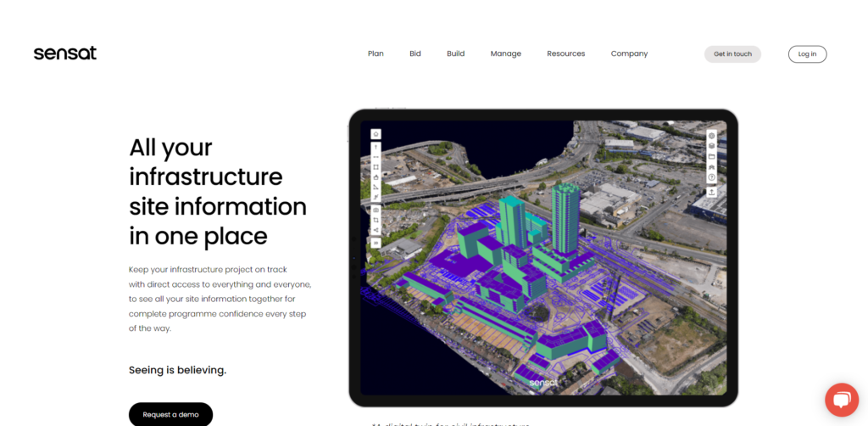Image resolution: width=868 pixels, height=426 pixels.
Task: Toggle the 2D view button
Action: tap(376, 243)
